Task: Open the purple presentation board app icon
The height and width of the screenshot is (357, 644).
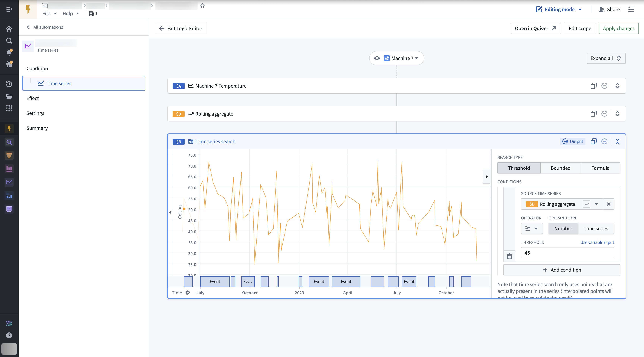Action: click(x=9, y=209)
